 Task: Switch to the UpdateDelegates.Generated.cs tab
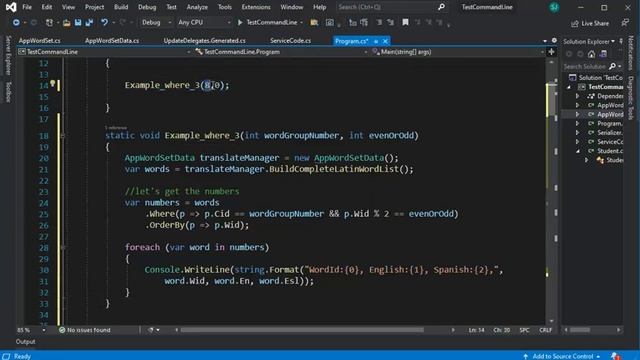[x=204, y=41]
